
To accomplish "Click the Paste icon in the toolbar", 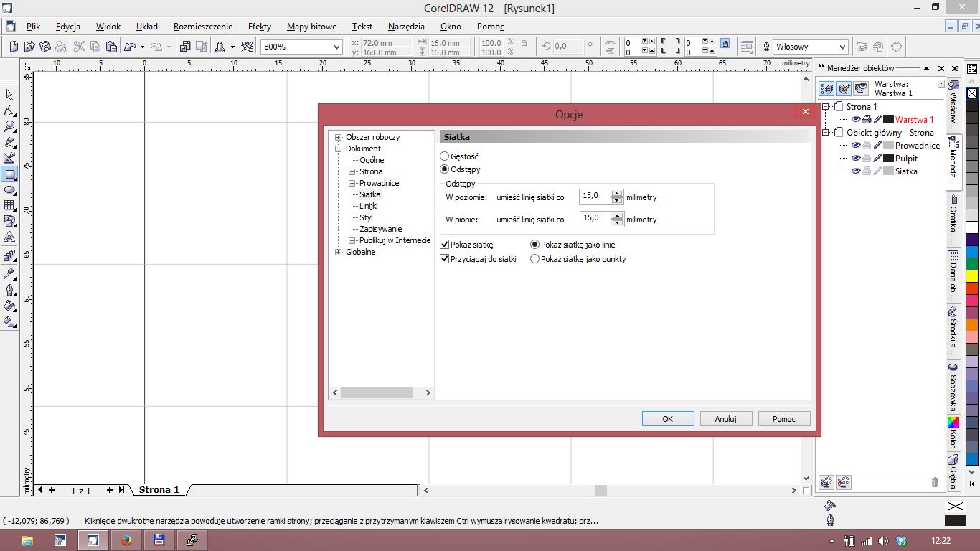I will [111, 47].
